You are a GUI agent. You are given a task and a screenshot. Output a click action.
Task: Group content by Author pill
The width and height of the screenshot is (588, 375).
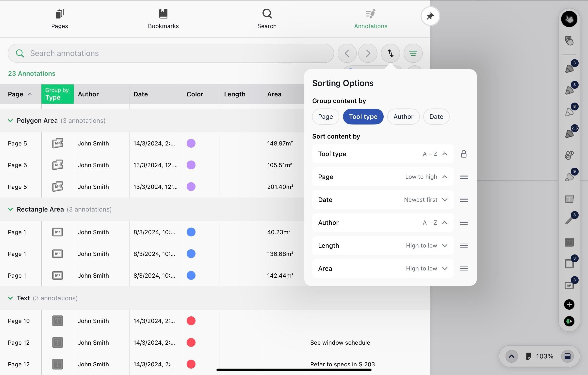[x=403, y=117]
